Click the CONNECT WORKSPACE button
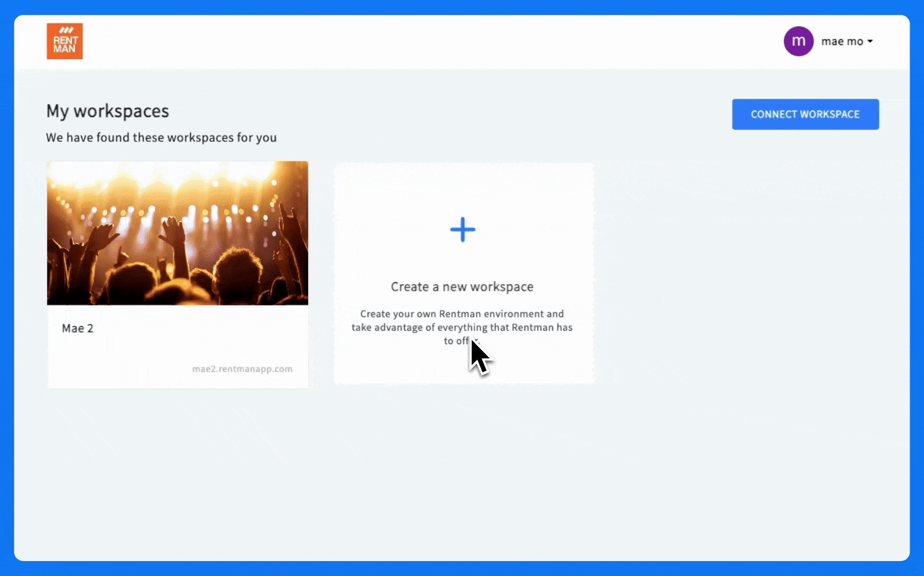 805,114
